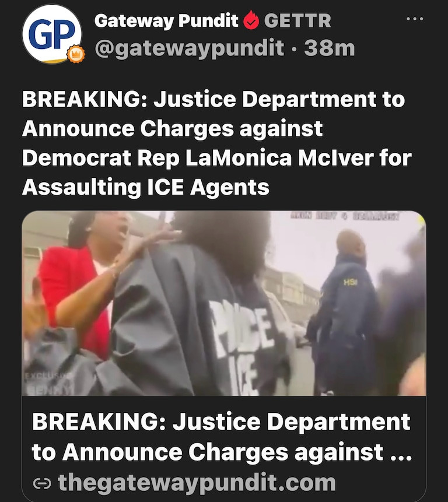The image size is (448, 502).
Task: Click the orange crown badge on avatar
Action: pyautogui.click(x=76, y=54)
